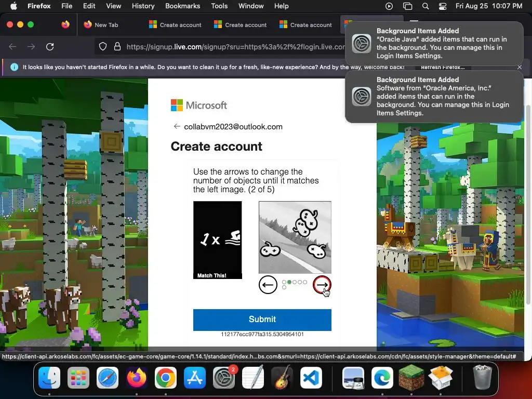This screenshot has width=532, height=399.
Task: Click the signup.live.com address bar
Action: [x=235, y=47]
